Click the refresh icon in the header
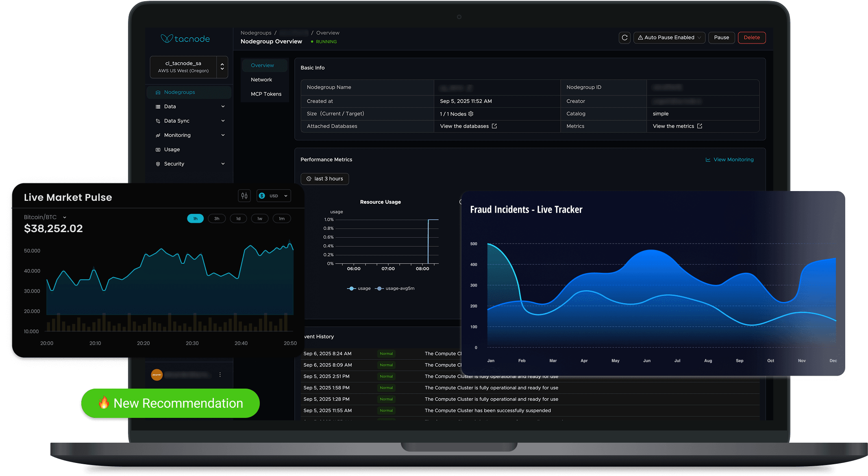The height and width of the screenshot is (476, 868). point(624,37)
